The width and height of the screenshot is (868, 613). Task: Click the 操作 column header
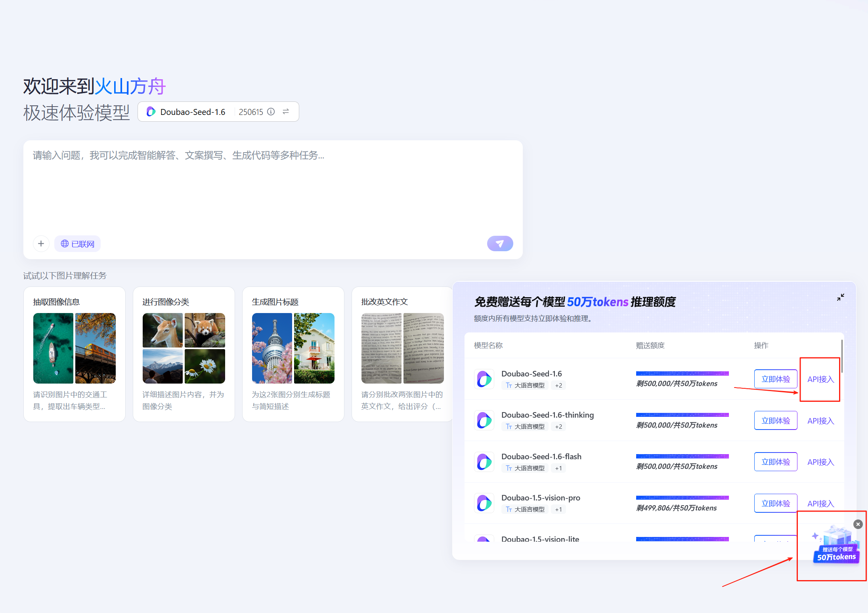coord(761,345)
